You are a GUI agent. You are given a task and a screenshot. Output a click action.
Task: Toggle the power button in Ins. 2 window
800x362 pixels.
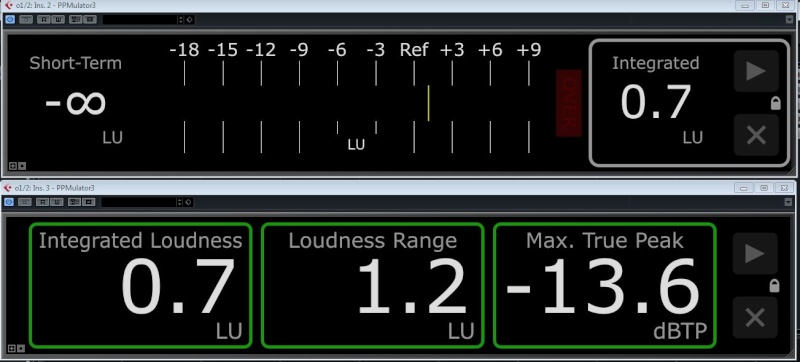point(9,19)
